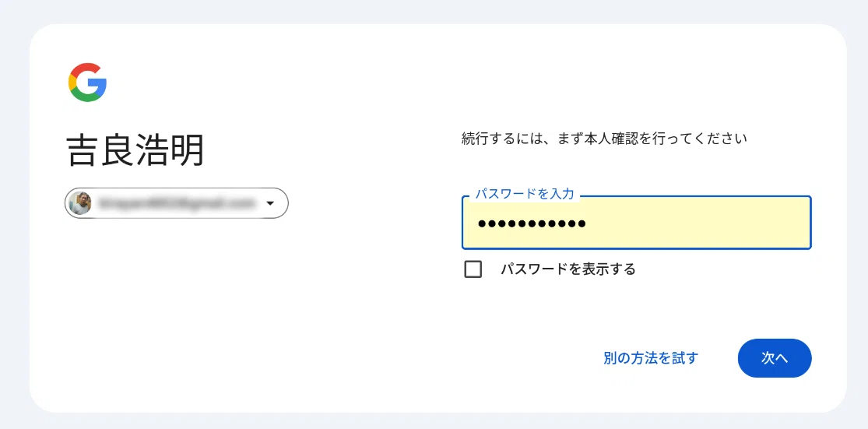The height and width of the screenshot is (429, 868).
Task: Select the blurred email address chip
Action: (x=177, y=203)
